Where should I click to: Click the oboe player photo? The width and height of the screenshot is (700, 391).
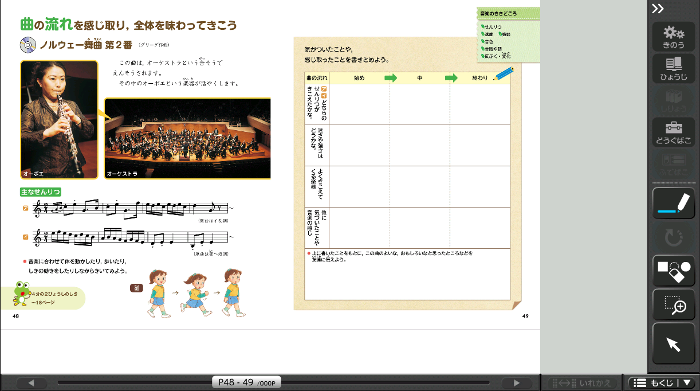point(59,120)
